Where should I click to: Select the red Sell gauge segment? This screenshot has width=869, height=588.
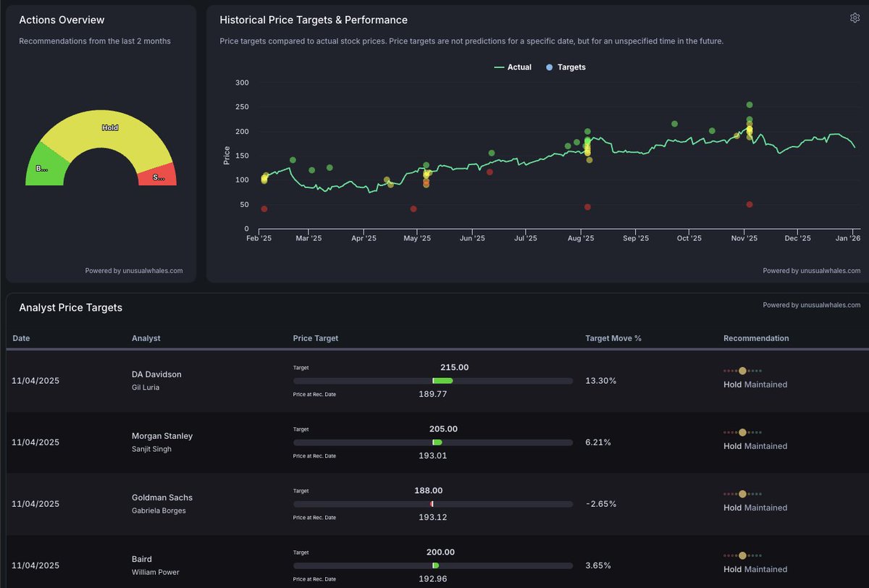(157, 176)
